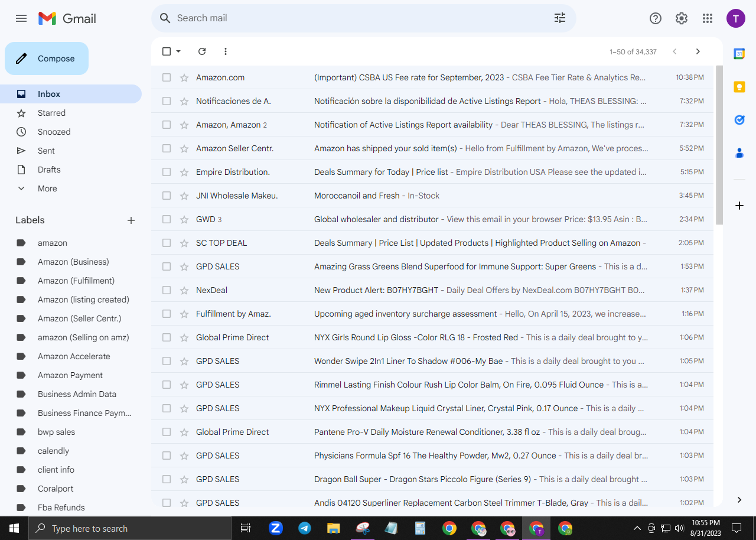
Task: Open the Snoozed folder
Action: point(71,132)
